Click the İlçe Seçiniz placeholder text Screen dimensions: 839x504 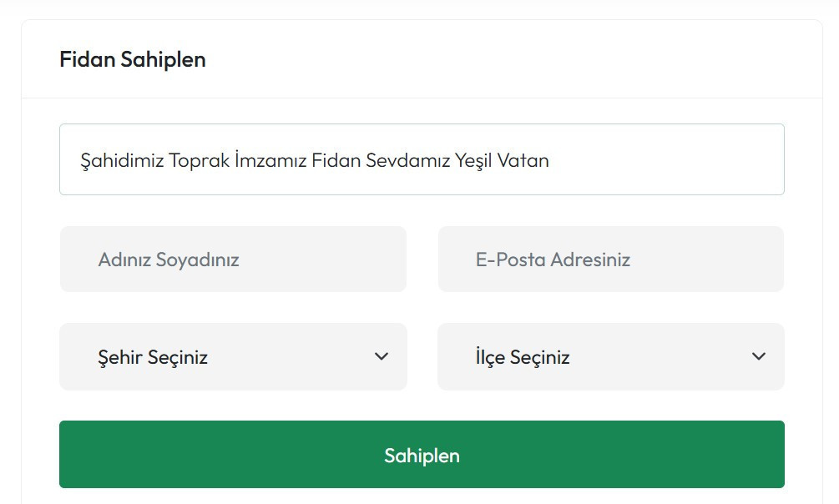(x=521, y=356)
